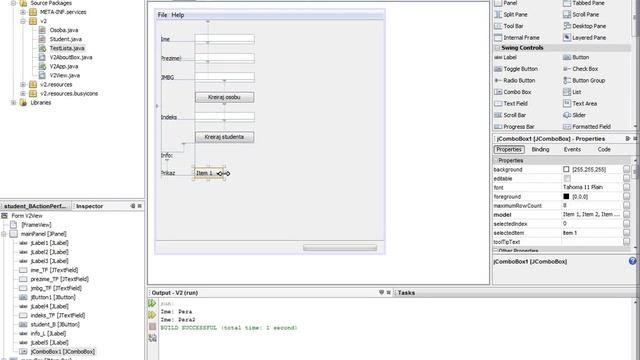
Task: Select the student_BActionPerf... navigator tab
Action: 35,207
